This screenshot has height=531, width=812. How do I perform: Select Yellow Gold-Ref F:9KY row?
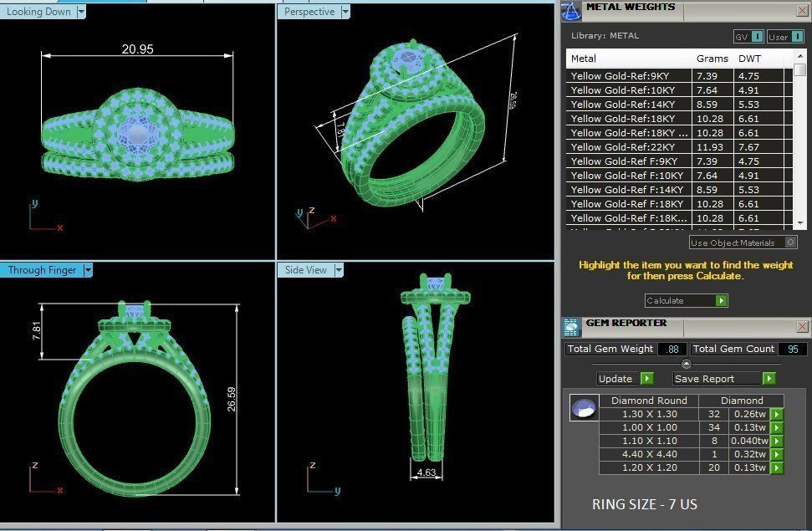[679, 161]
